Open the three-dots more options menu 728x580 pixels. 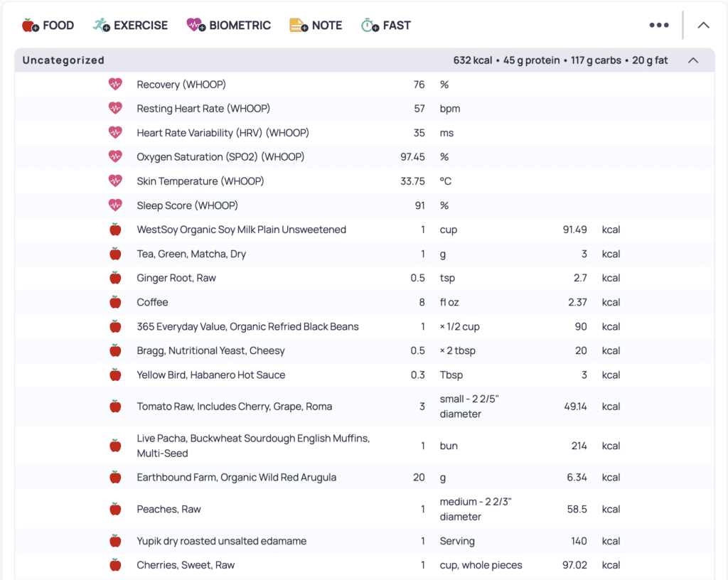(x=659, y=25)
